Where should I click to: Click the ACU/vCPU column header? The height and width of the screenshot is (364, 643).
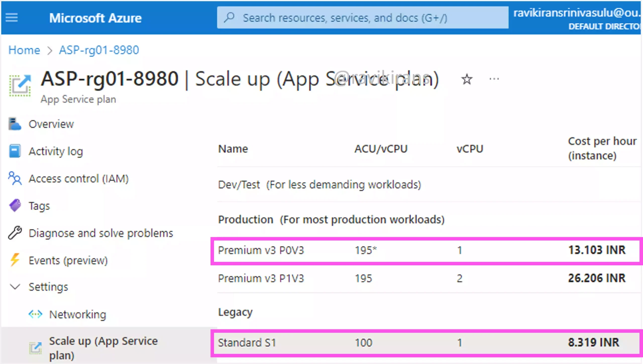point(381,149)
